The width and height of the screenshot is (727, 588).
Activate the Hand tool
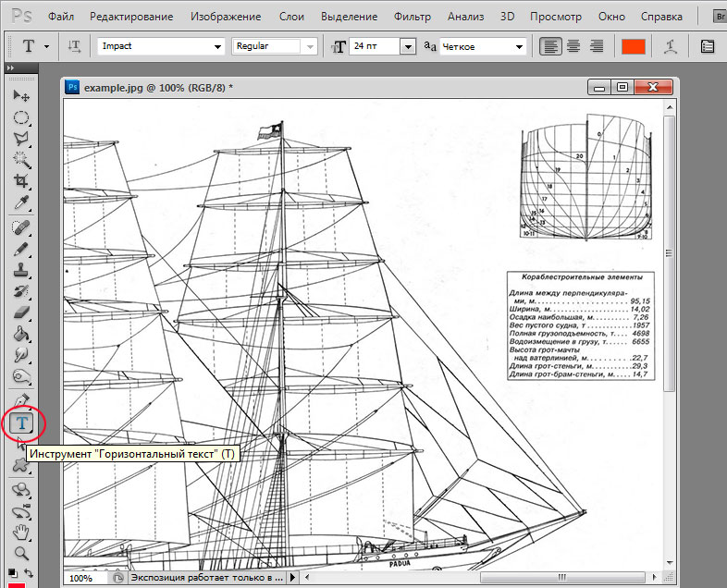(x=21, y=533)
